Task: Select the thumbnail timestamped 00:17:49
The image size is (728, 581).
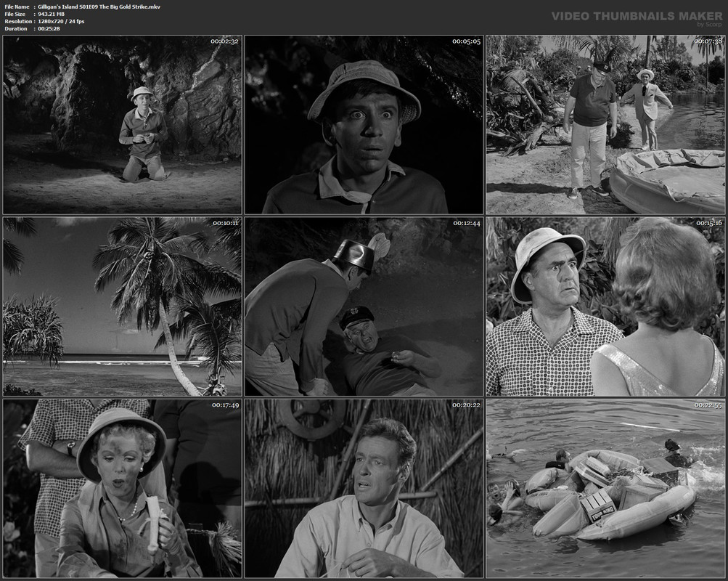Action: pyautogui.click(x=122, y=488)
